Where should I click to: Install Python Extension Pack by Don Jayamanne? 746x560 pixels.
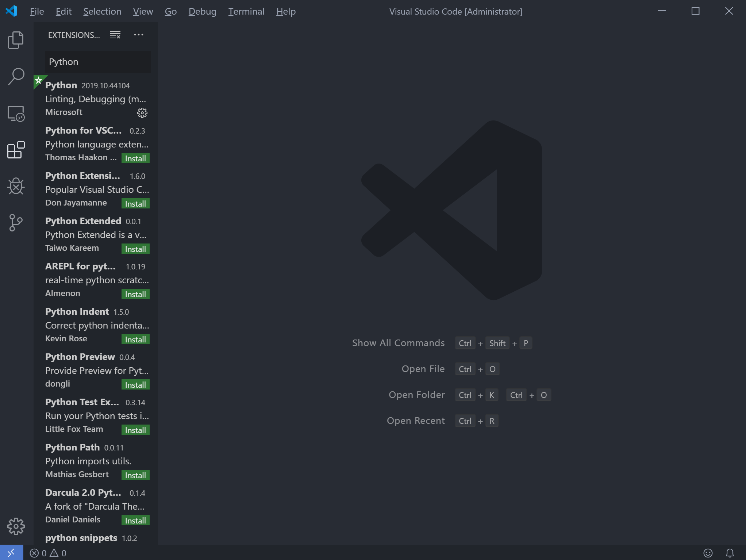point(135,204)
